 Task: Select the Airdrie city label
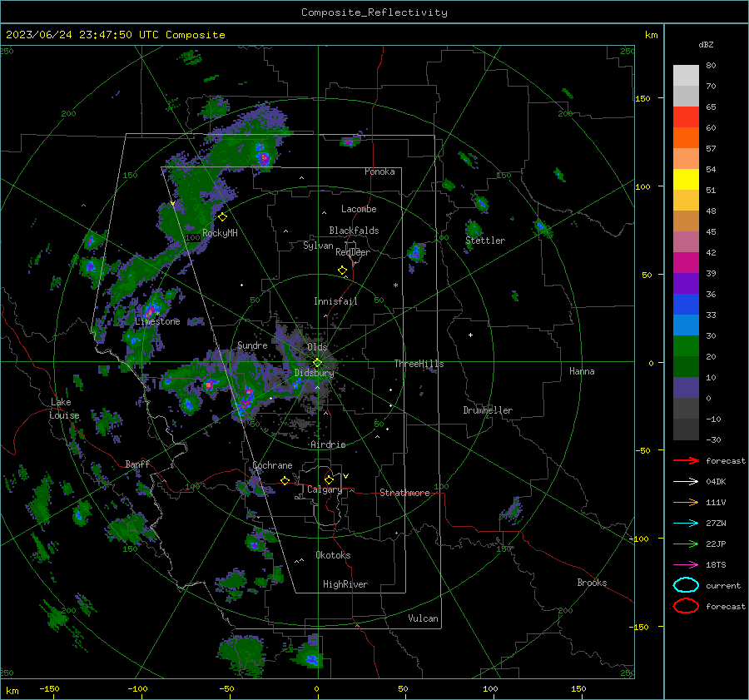pos(328,444)
